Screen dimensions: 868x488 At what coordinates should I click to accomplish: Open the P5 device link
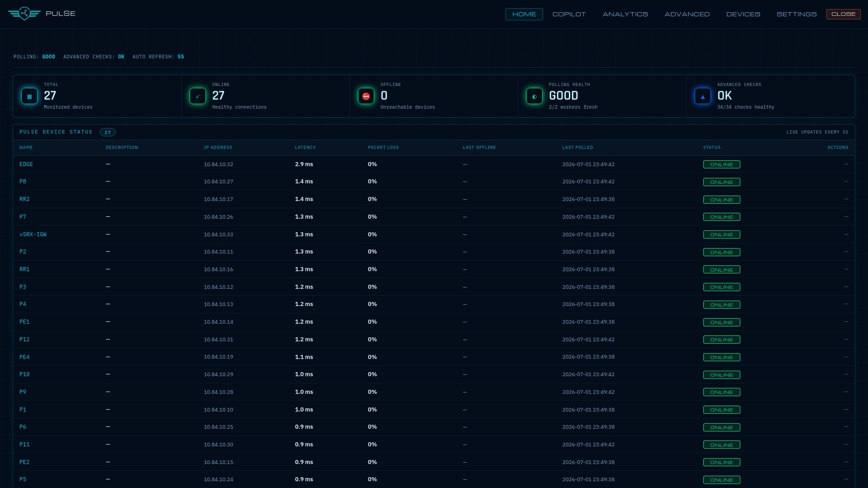point(23,479)
